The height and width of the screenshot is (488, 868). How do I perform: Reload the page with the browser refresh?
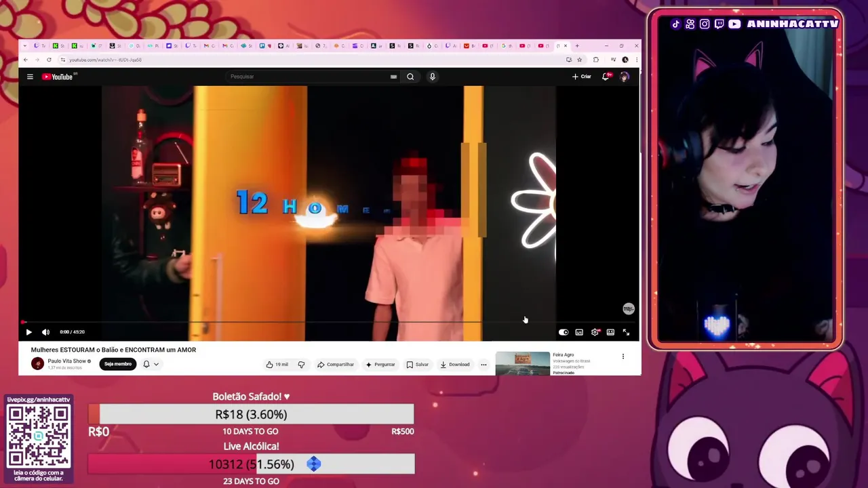coord(49,60)
